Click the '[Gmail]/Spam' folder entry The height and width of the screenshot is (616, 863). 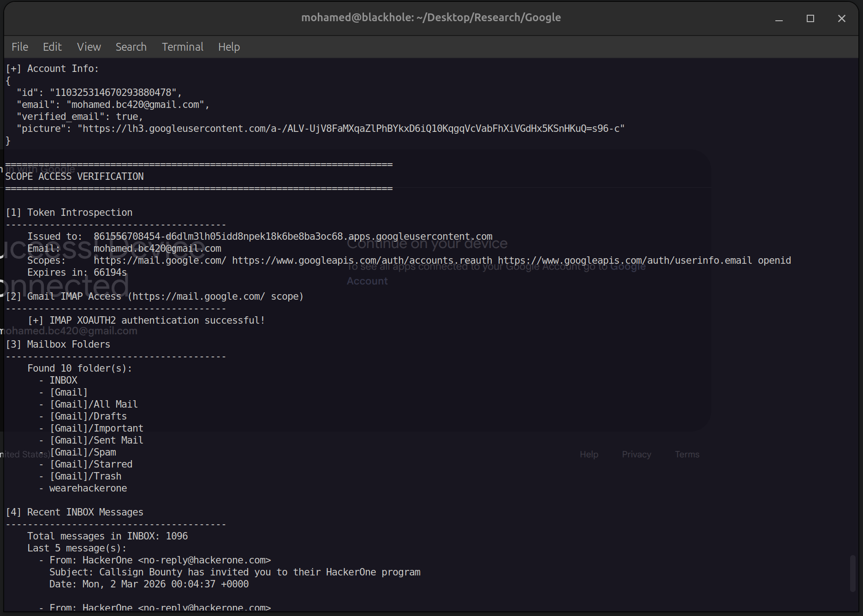click(x=83, y=452)
